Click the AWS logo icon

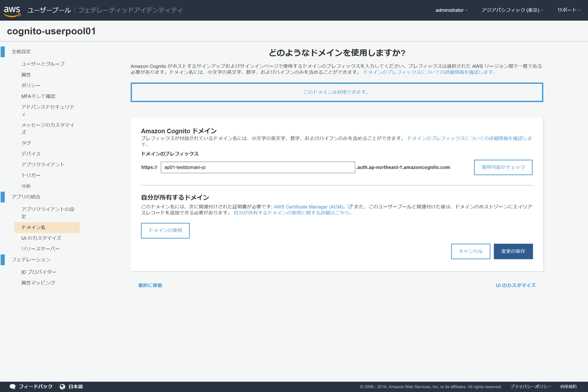point(12,11)
